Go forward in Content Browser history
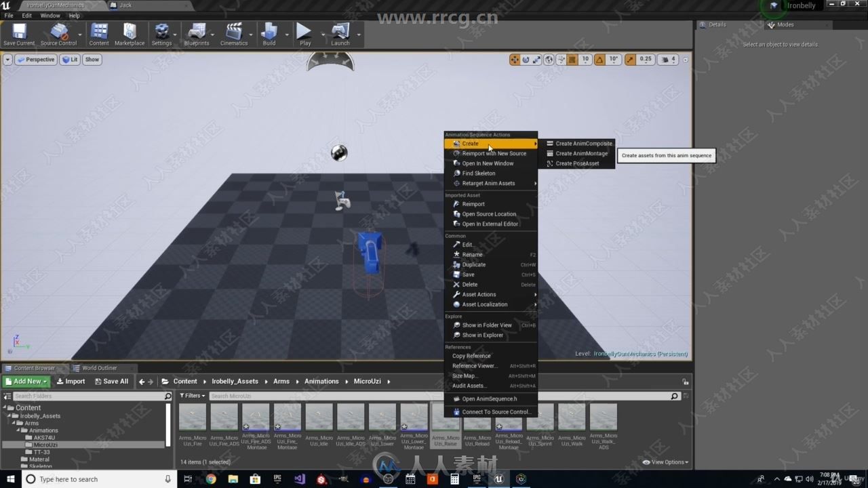This screenshot has height=488, width=868. [x=151, y=382]
